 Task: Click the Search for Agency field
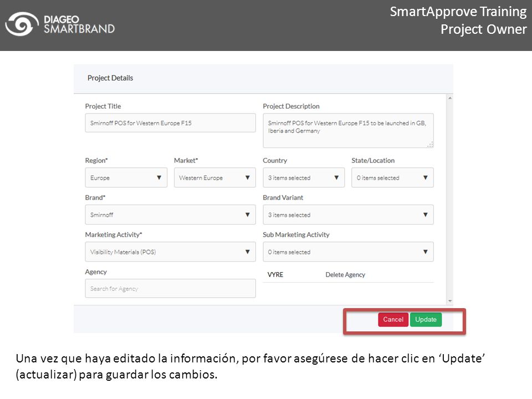point(170,288)
